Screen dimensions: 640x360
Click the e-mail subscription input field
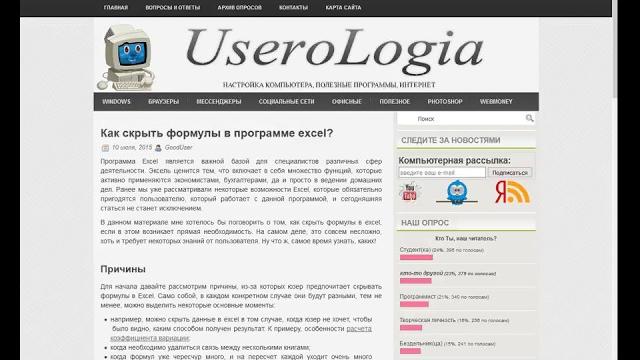442,173
